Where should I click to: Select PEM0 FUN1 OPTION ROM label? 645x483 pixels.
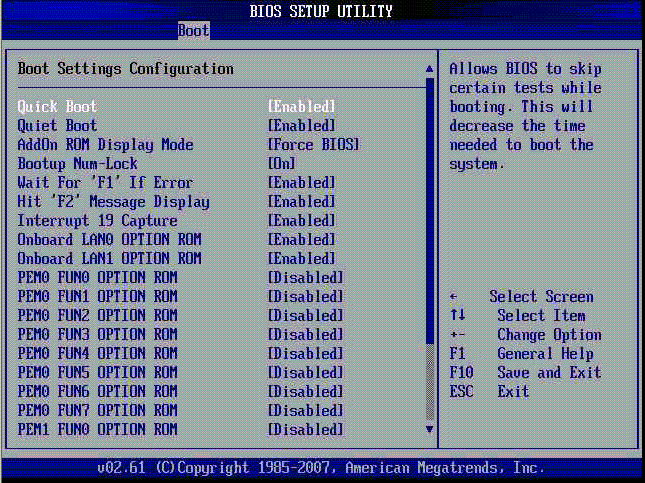pos(97,297)
